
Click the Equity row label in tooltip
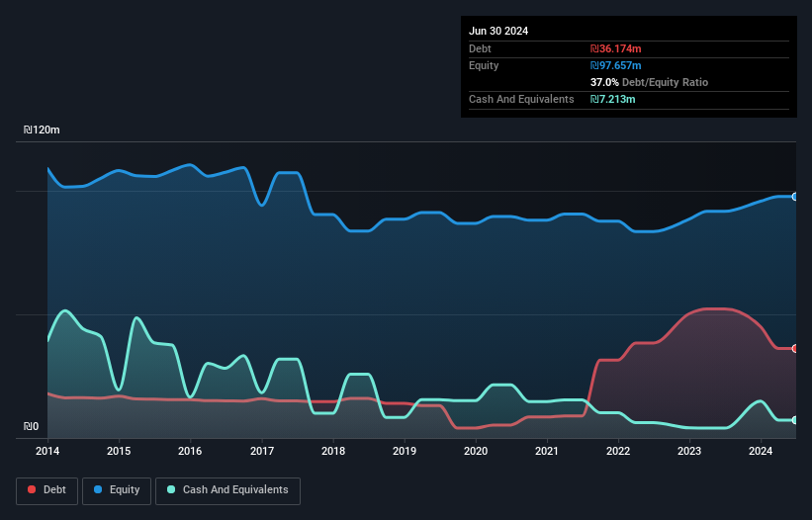(x=484, y=65)
